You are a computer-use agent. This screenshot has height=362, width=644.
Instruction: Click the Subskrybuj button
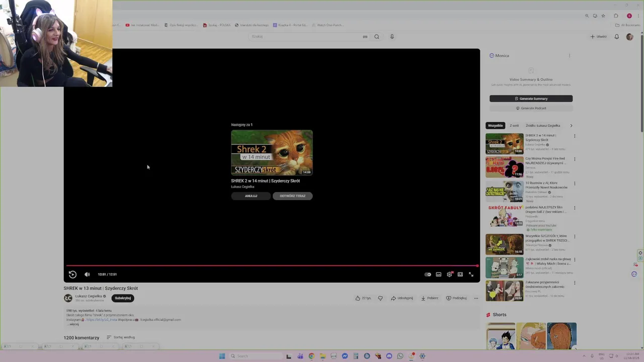(123, 298)
